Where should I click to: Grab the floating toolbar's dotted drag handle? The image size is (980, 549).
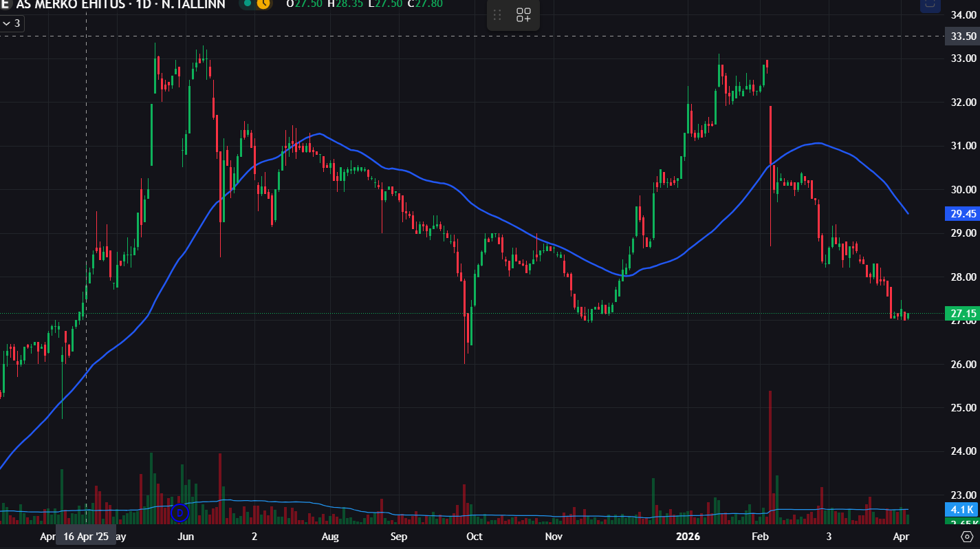point(498,14)
